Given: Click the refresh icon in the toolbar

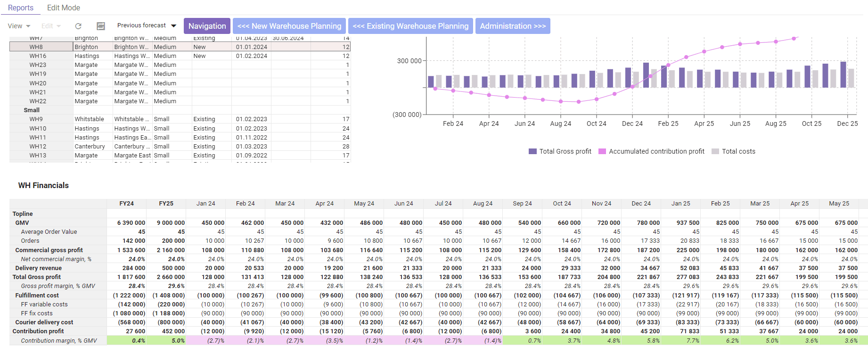Looking at the screenshot, I should coord(78,26).
